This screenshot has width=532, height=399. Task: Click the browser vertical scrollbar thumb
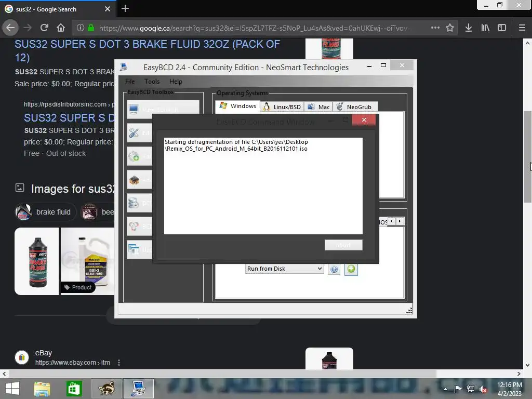coord(528,157)
